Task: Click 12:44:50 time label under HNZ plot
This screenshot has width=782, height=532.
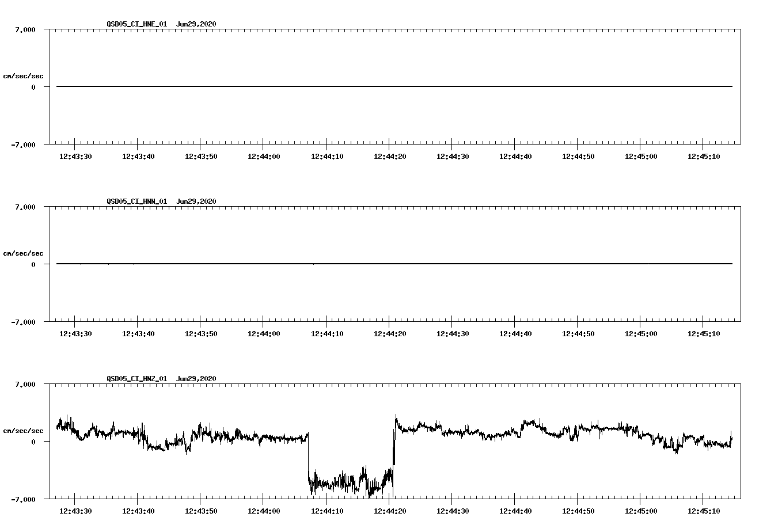Action: pos(578,511)
